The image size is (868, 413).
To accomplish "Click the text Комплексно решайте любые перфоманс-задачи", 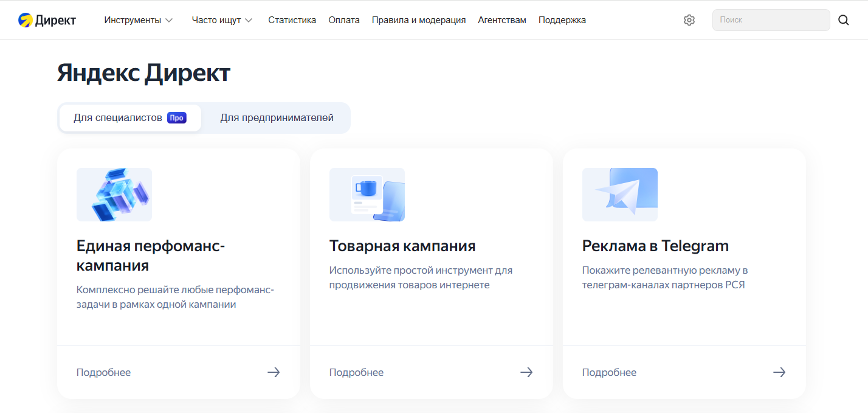I will 176,297.
